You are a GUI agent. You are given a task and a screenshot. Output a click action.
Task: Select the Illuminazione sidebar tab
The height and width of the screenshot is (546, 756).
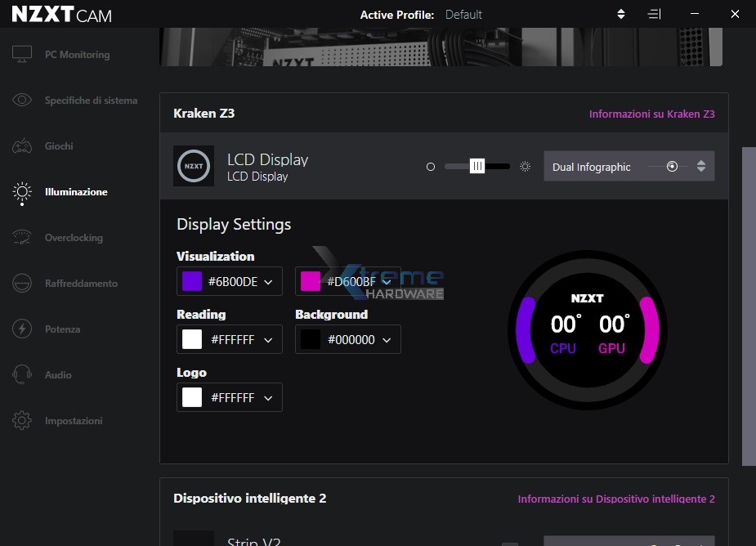click(75, 192)
